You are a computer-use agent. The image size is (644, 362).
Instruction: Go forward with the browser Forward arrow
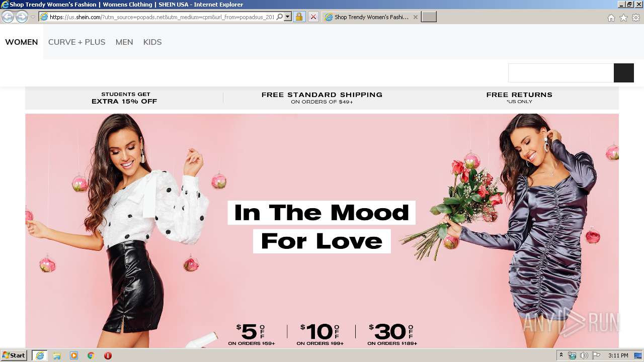[x=22, y=17]
